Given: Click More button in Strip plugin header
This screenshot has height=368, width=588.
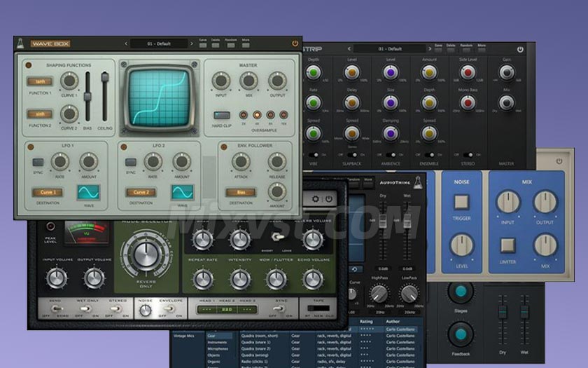Looking at the screenshot, I should [x=482, y=50].
